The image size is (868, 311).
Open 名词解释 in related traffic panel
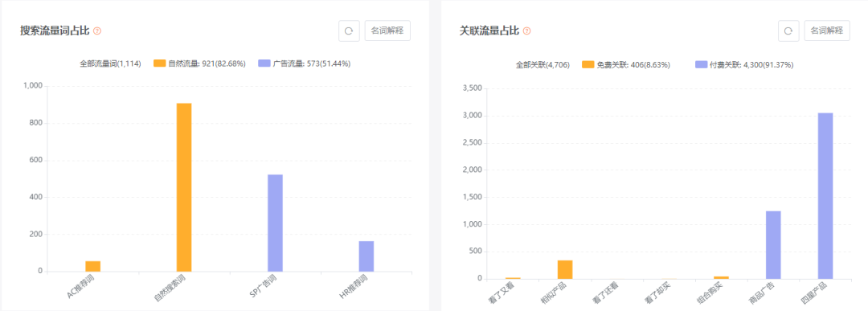(x=827, y=31)
